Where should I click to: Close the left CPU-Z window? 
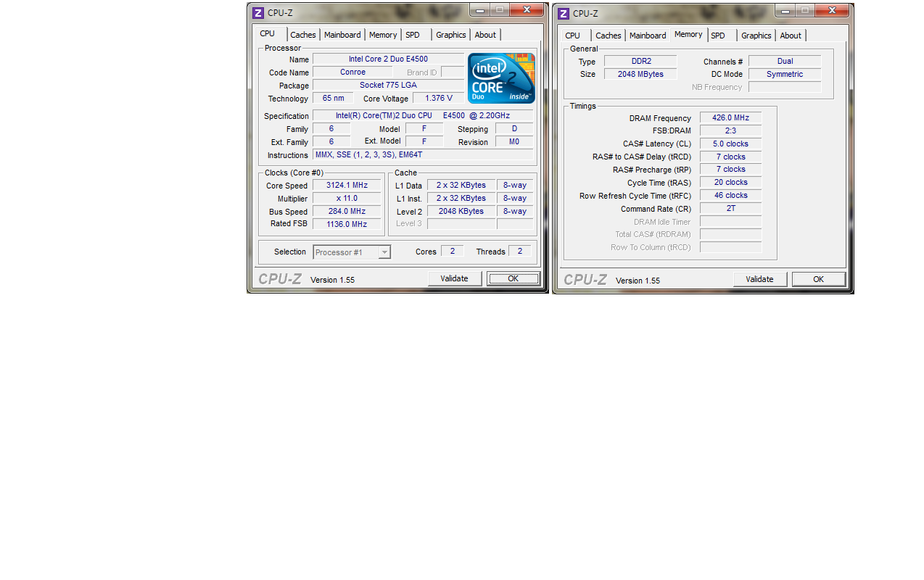(527, 10)
